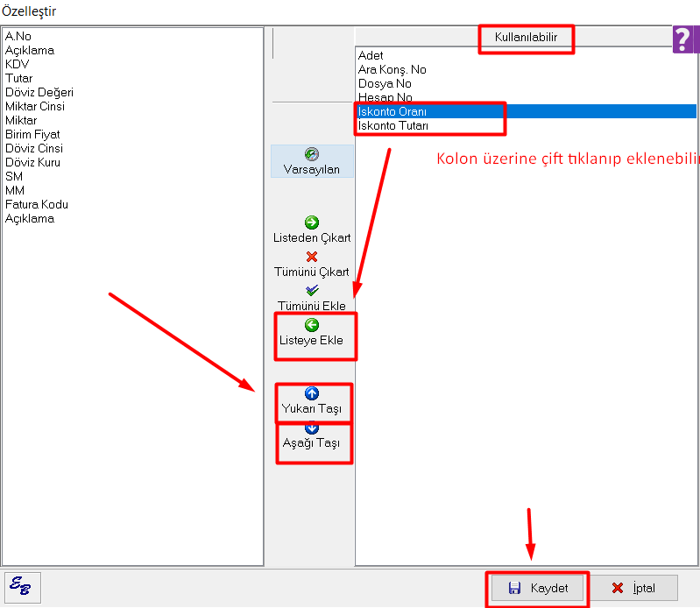
Task: Click the Varsayılan button label
Action: (x=312, y=170)
